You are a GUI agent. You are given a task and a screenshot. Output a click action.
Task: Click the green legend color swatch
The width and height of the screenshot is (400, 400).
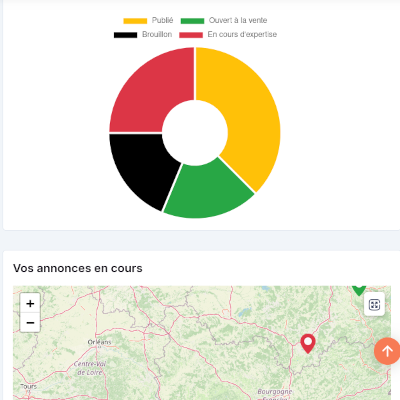point(192,21)
